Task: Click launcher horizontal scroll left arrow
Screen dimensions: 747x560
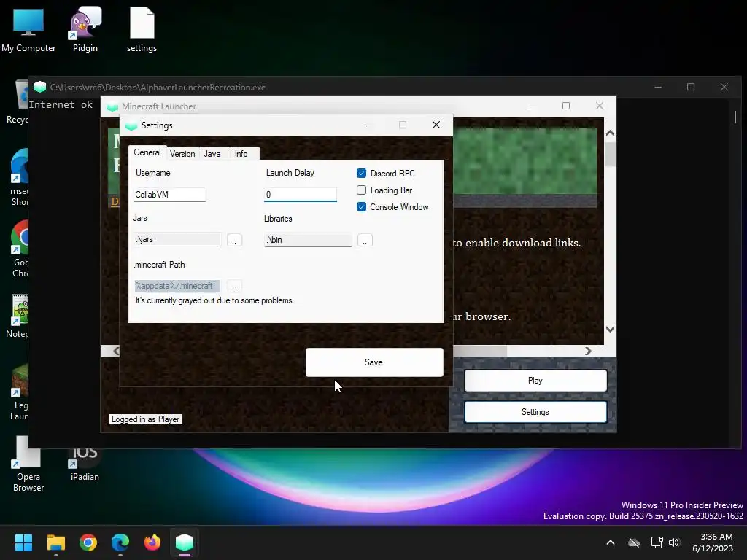Action: point(116,351)
